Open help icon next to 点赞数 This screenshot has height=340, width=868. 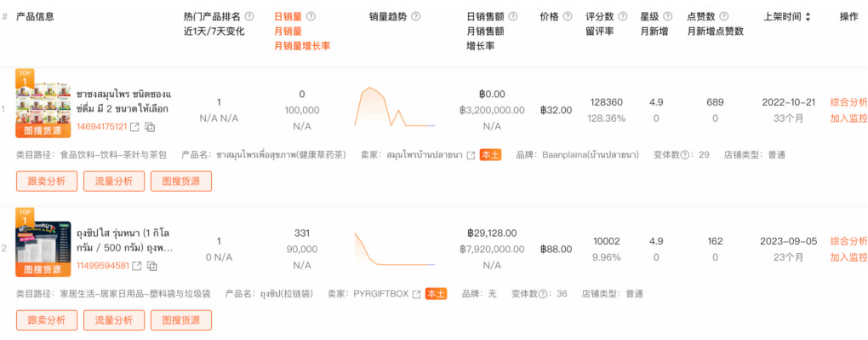723,17
